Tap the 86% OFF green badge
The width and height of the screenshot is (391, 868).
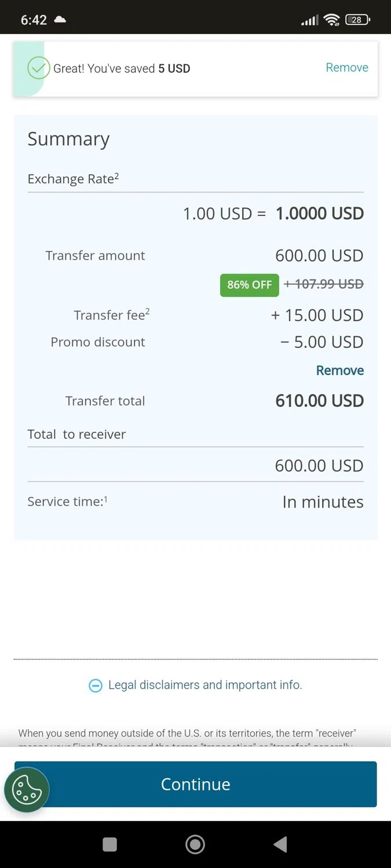point(250,285)
